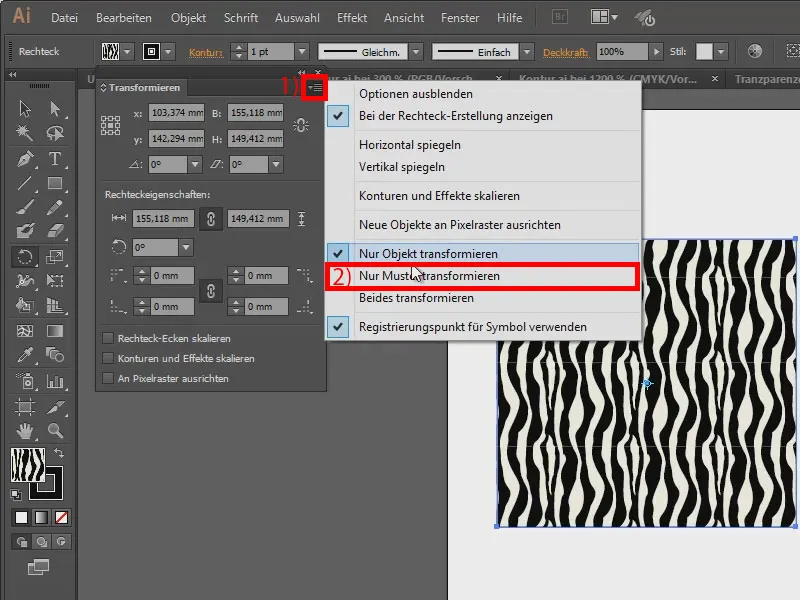Select the Type tool
Viewport: 800px width, 600px height.
pyautogui.click(x=55, y=159)
